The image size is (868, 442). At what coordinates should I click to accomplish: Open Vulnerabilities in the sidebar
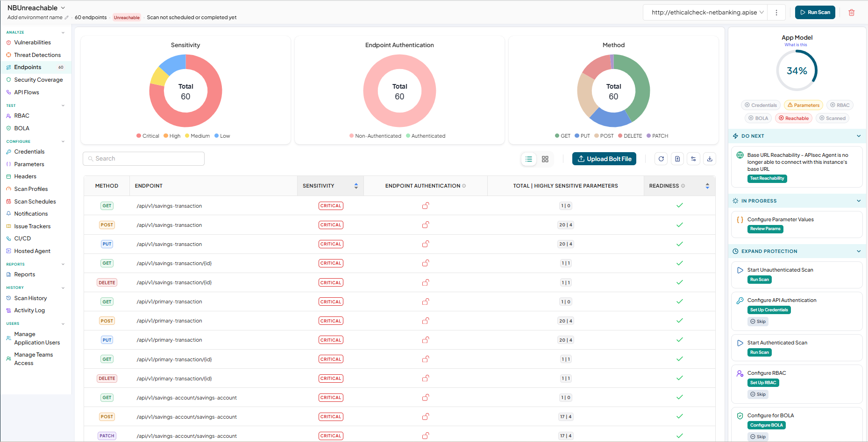click(32, 42)
